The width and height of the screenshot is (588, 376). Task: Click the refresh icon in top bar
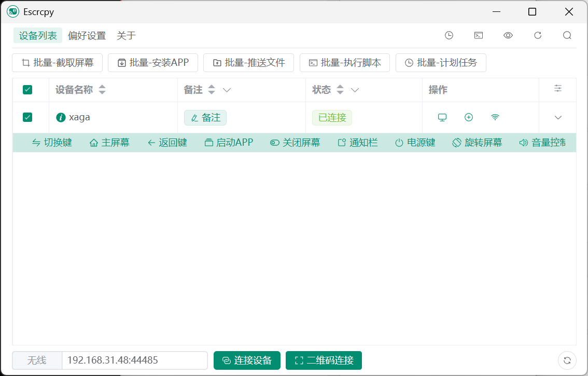point(538,35)
